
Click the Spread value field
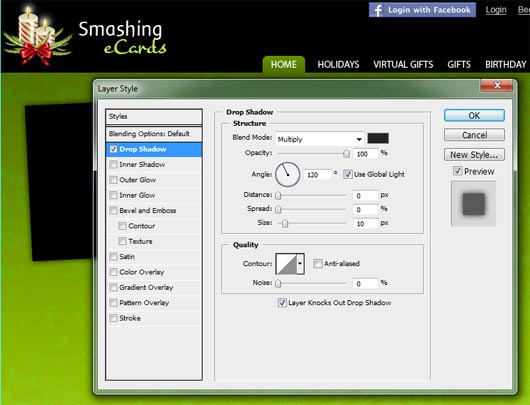(365, 210)
